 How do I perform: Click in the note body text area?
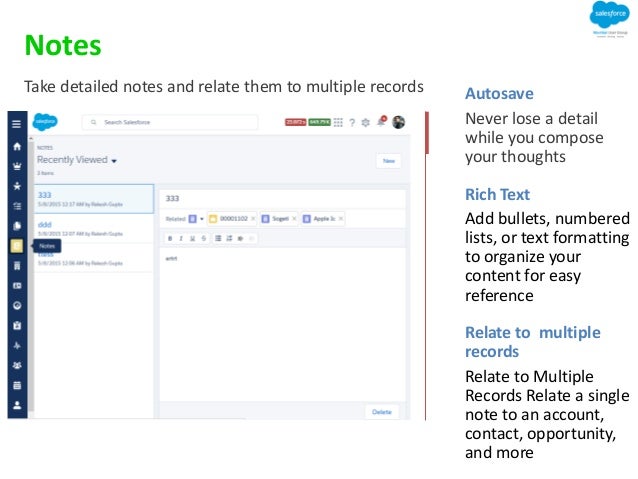(x=282, y=324)
